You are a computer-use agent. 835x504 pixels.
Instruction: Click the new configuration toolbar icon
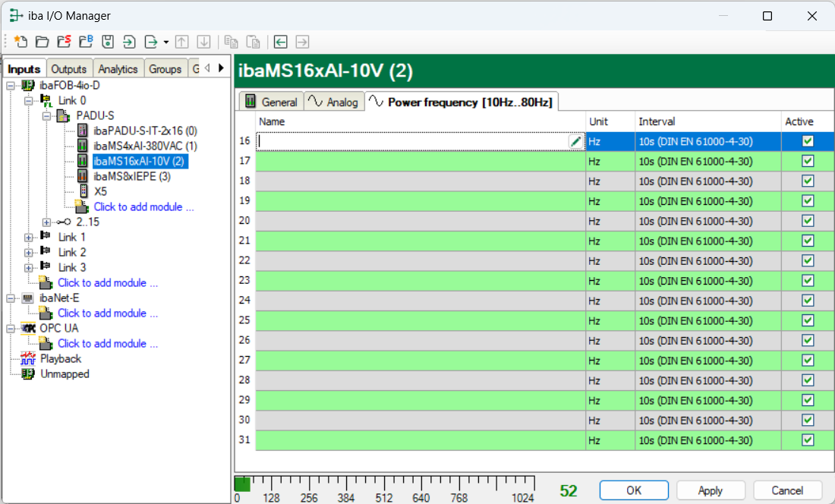pyautogui.click(x=20, y=42)
